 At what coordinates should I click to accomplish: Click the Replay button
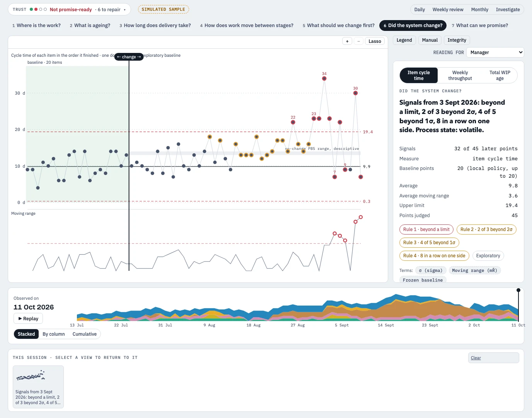(28, 319)
